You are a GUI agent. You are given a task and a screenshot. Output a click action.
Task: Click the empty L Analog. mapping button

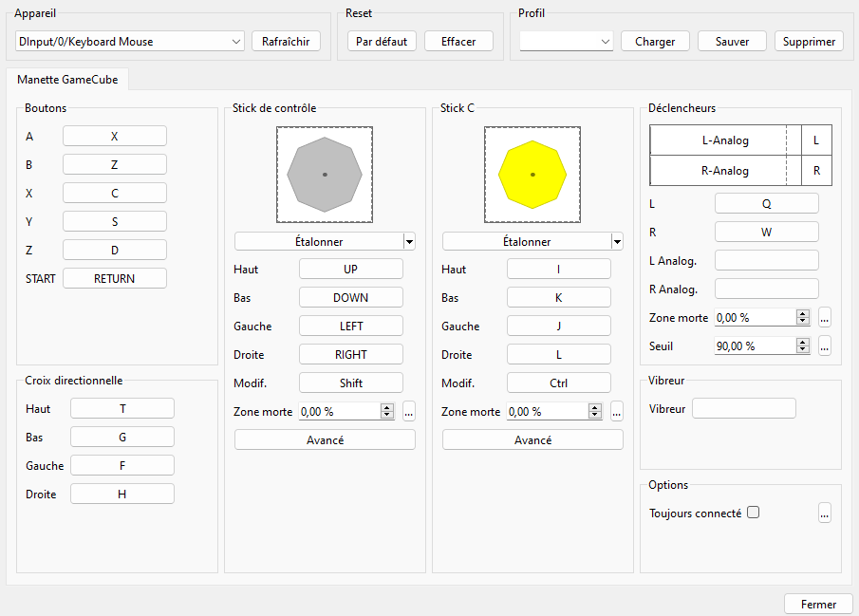(766, 261)
